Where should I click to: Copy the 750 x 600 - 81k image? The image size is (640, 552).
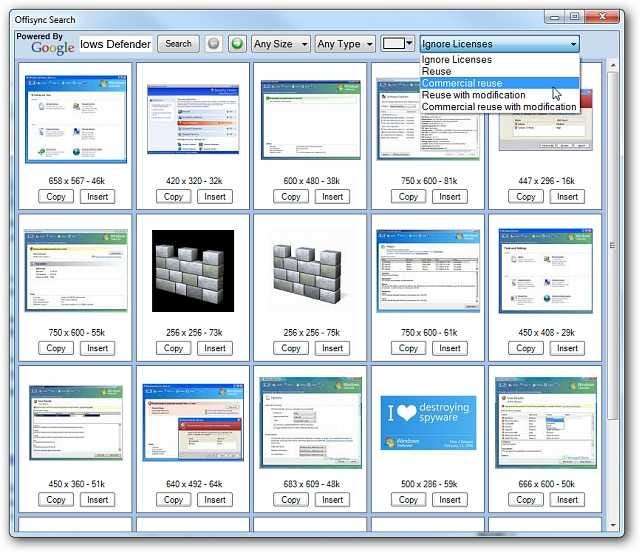tap(408, 197)
